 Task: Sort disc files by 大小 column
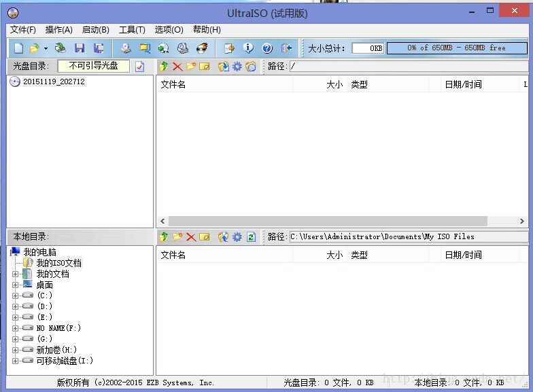[x=320, y=84]
